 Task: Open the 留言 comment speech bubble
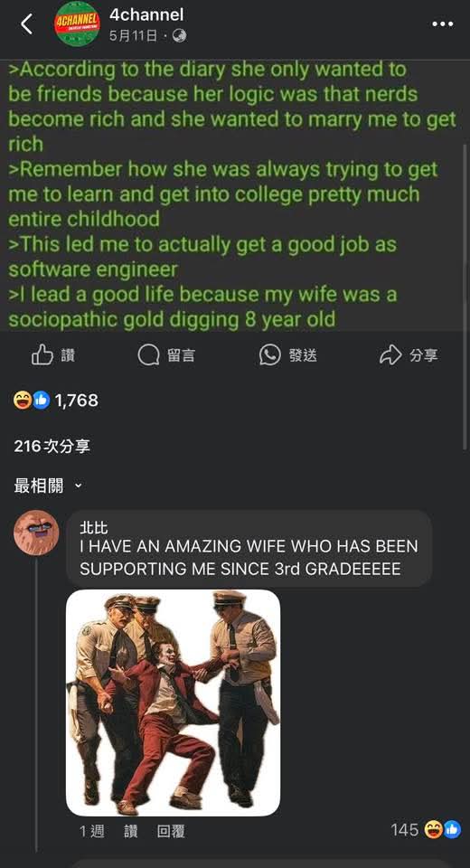pos(166,355)
